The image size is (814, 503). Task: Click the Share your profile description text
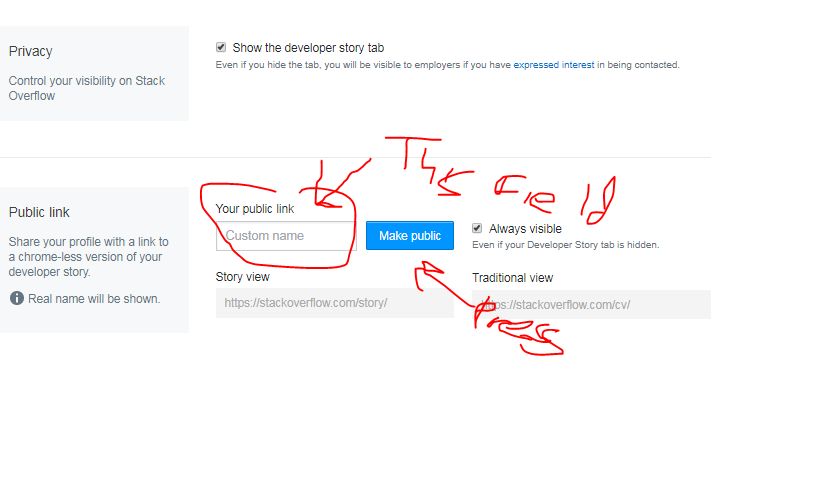tap(88, 256)
